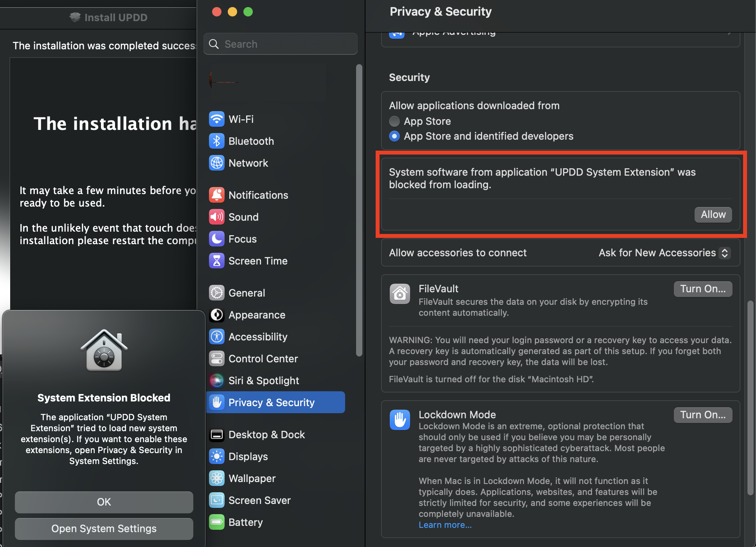Click the Privacy & Security hand icon
756x547 pixels.
click(x=216, y=402)
